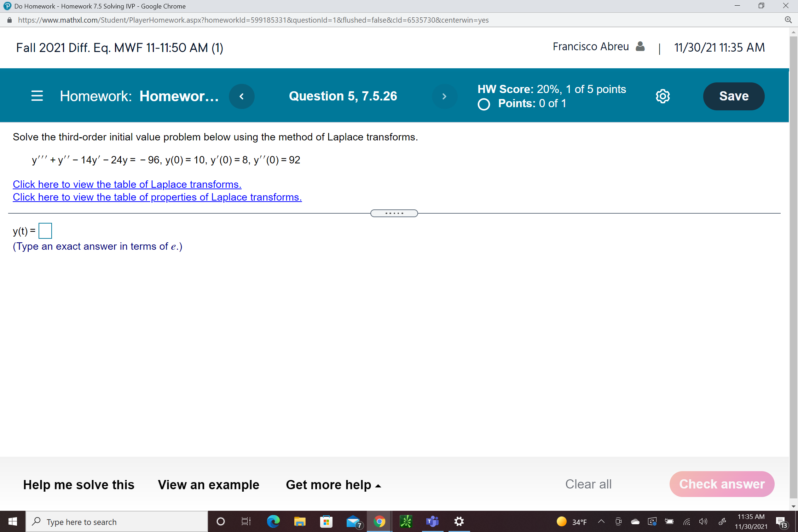
Task: Select the Points radio circle
Action: click(484, 104)
